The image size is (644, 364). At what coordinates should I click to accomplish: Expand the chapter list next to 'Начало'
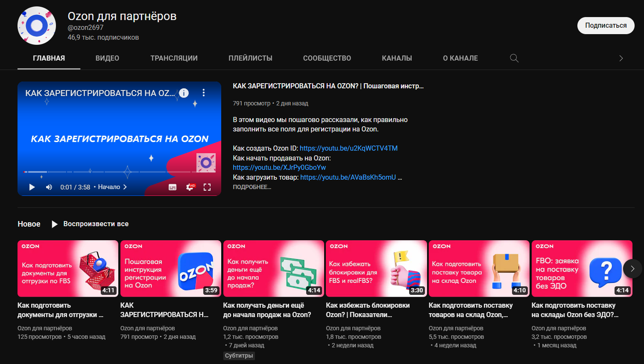click(x=125, y=187)
